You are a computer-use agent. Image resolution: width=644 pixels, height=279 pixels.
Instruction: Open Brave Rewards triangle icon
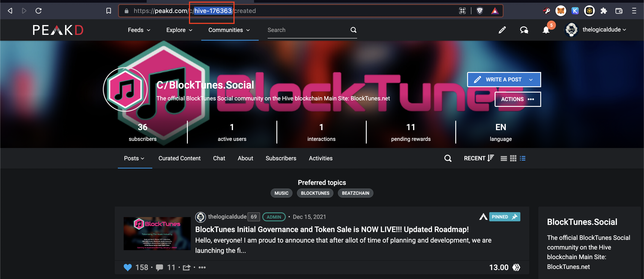click(x=495, y=11)
